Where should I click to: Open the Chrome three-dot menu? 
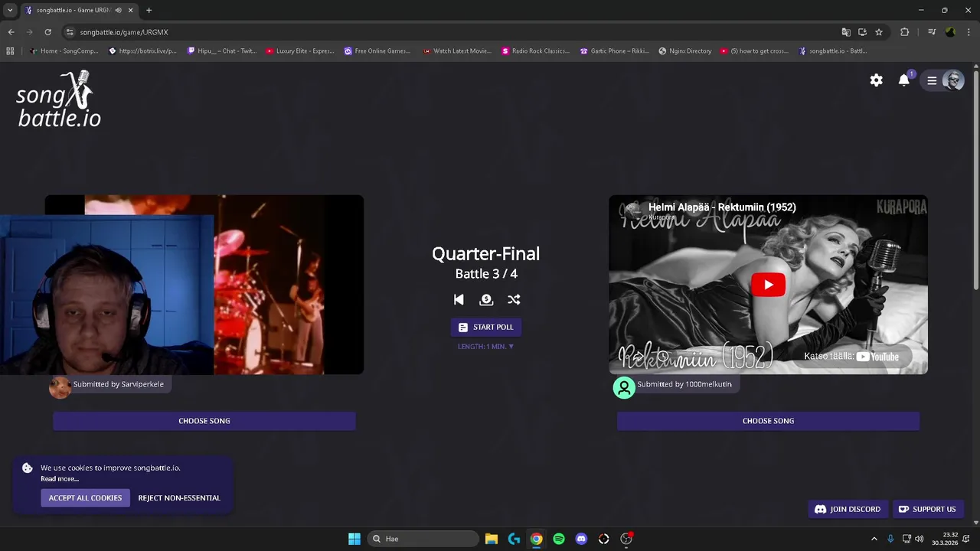pyautogui.click(x=969, y=32)
